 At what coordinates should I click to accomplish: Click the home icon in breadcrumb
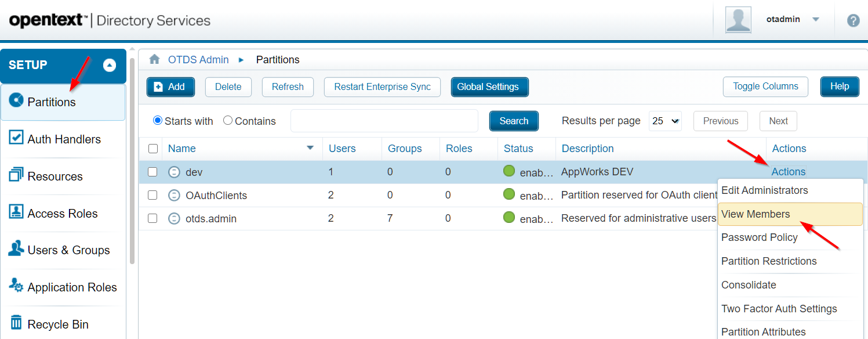pyautogui.click(x=154, y=59)
